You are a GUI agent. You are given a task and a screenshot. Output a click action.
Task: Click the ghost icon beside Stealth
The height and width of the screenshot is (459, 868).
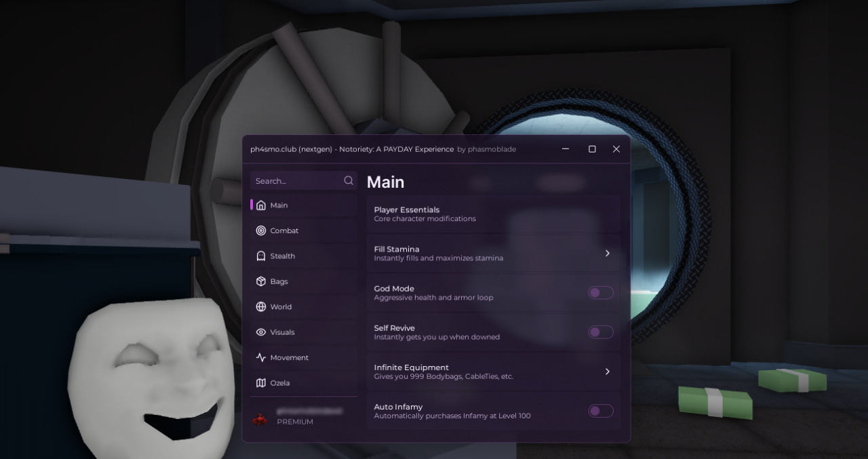click(261, 256)
